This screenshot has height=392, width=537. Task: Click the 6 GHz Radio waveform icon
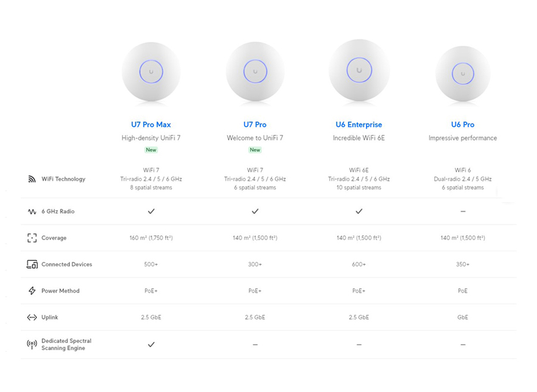(32, 211)
